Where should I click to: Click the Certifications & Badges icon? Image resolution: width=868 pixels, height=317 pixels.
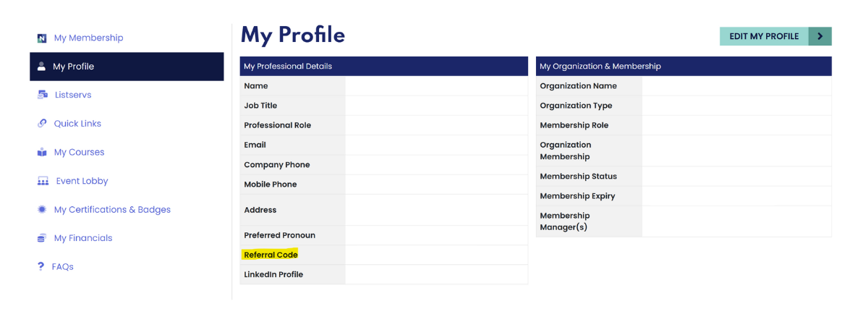(42, 210)
